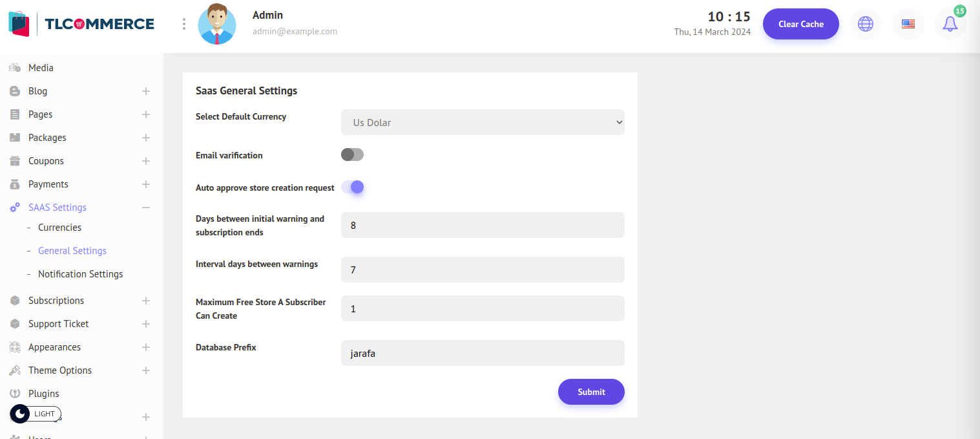
Task: Click the Media sidebar icon
Action: point(15,68)
